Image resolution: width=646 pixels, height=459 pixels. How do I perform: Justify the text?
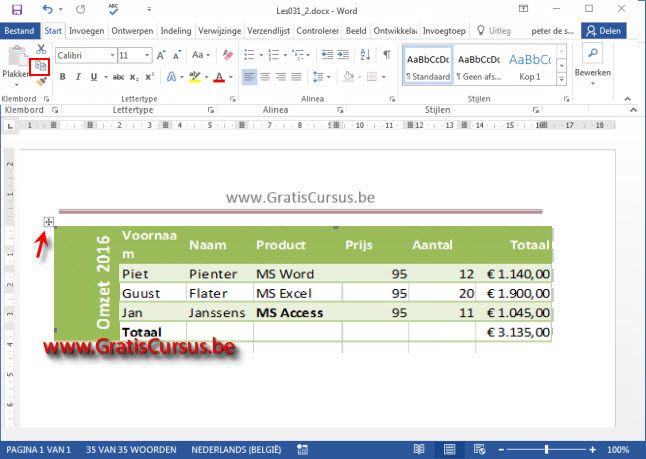(296, 77)
